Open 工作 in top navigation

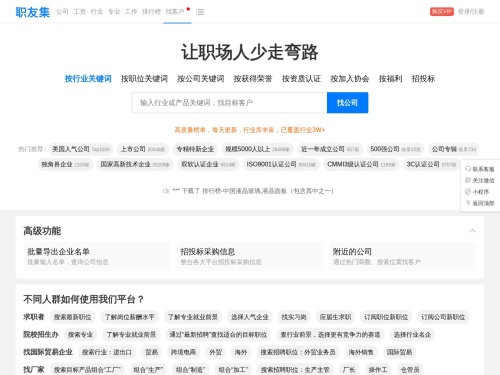[131, 12]
